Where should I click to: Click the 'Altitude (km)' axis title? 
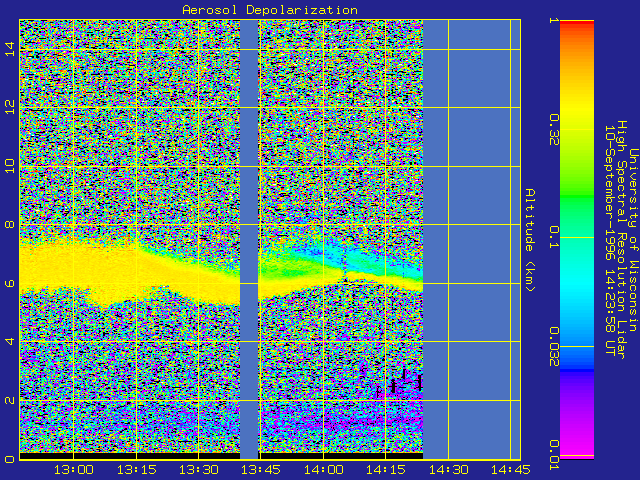pyautogui.click(x=530, y=240)
